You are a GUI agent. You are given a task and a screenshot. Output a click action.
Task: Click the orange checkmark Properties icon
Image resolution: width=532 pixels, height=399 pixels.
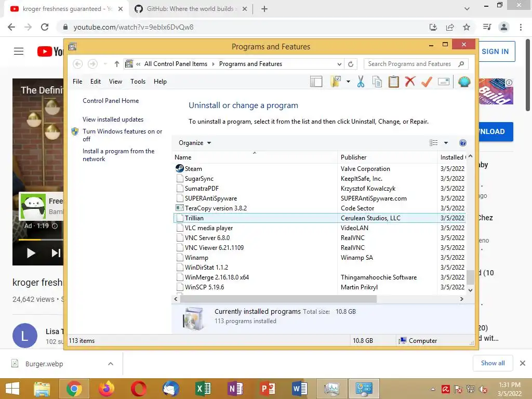point(427,82)
